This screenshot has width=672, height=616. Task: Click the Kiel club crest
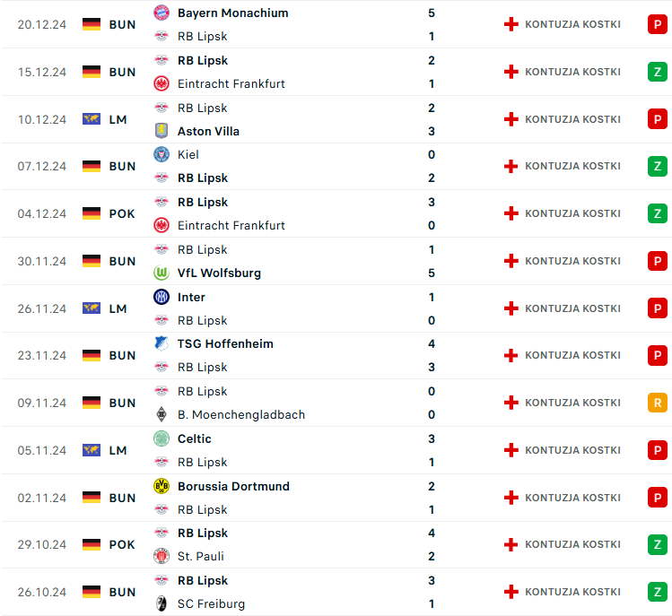(161, 154)
